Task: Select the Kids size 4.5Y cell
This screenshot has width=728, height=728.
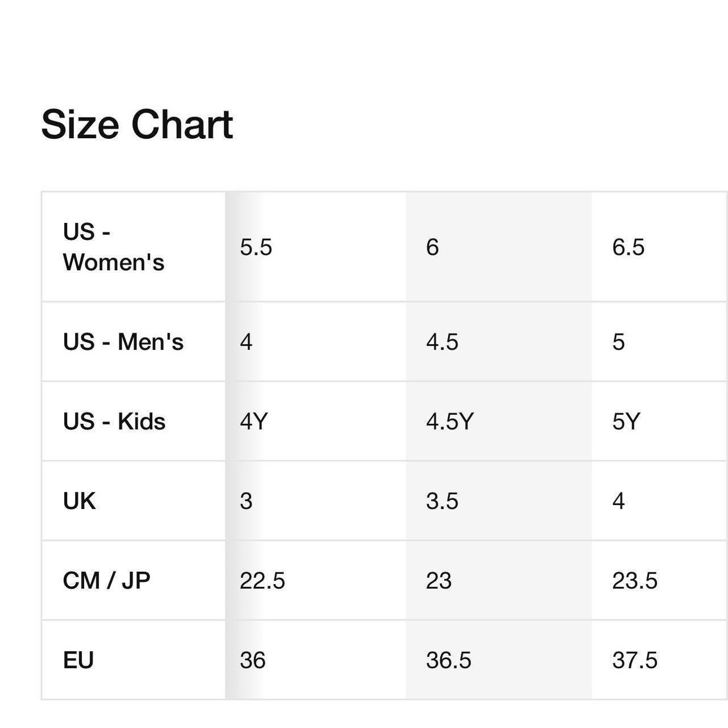Action: 499,421
